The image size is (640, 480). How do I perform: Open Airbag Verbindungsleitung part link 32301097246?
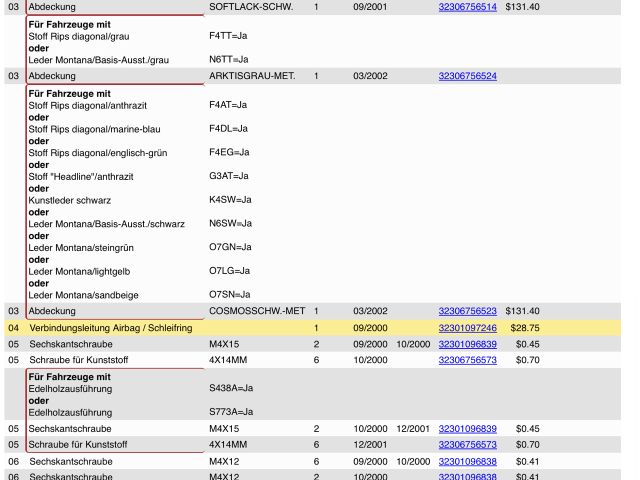pyautogui.click(x=467, y=328)
